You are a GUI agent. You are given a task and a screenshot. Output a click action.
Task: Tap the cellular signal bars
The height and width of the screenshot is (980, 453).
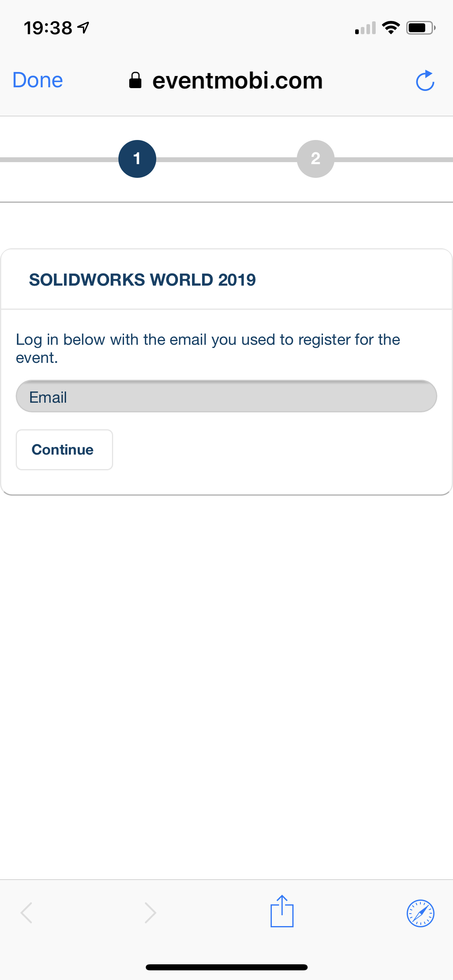(x=365, y=28)
